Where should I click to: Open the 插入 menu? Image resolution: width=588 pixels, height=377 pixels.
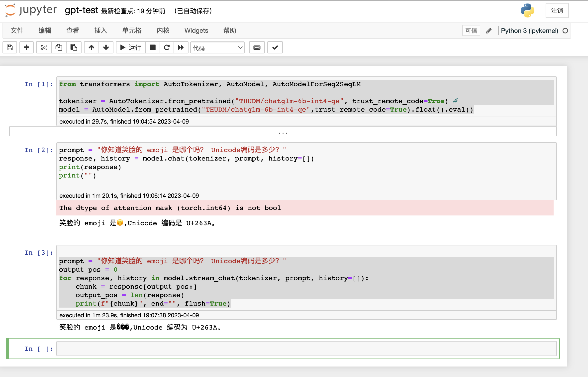pyautogui.click(x=101, y=30)
